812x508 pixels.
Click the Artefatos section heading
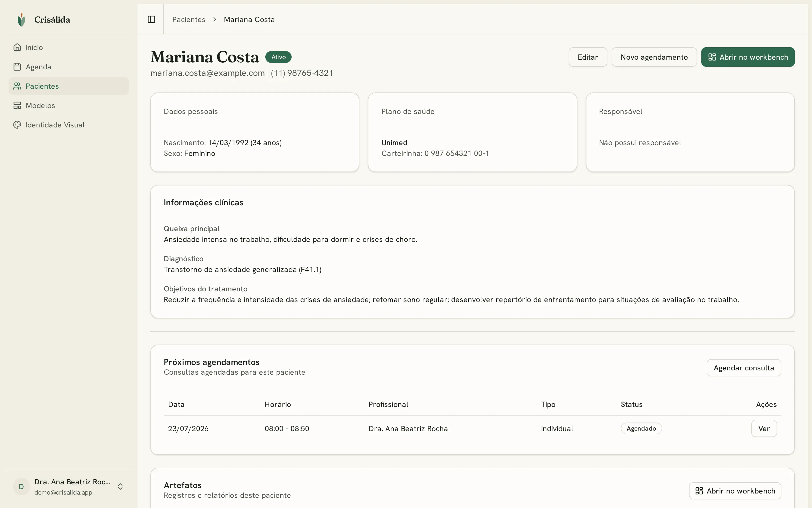coord(183,485)
